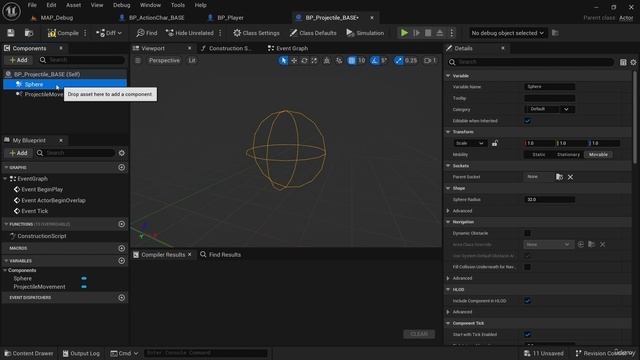The width and height of the screenshot is (640, 360).
Task: Click the Eject button in toolbar
Action: click(440, 33)
